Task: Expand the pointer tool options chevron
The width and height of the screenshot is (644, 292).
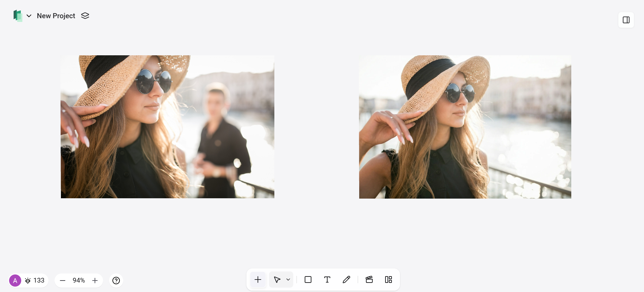Action: [288, 280]
